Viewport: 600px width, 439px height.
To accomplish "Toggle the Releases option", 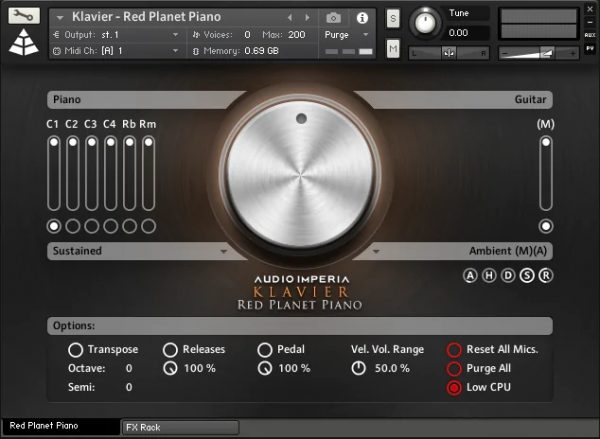I will tap(170, 350).
